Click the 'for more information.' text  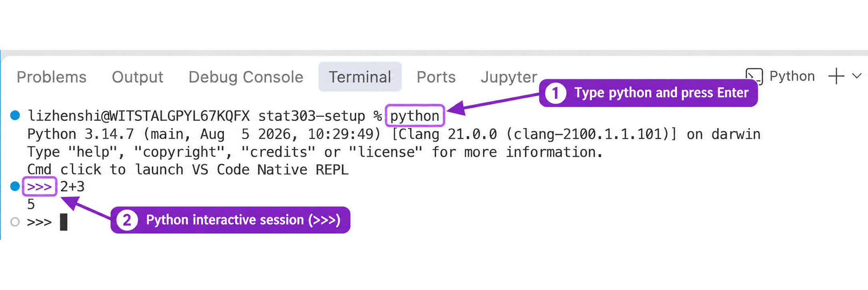517,152
